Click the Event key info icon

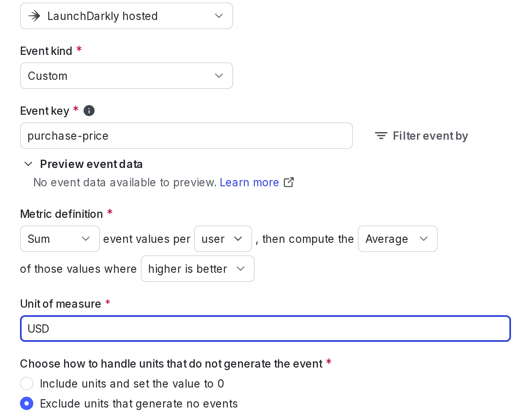click(x=89, y=111)
